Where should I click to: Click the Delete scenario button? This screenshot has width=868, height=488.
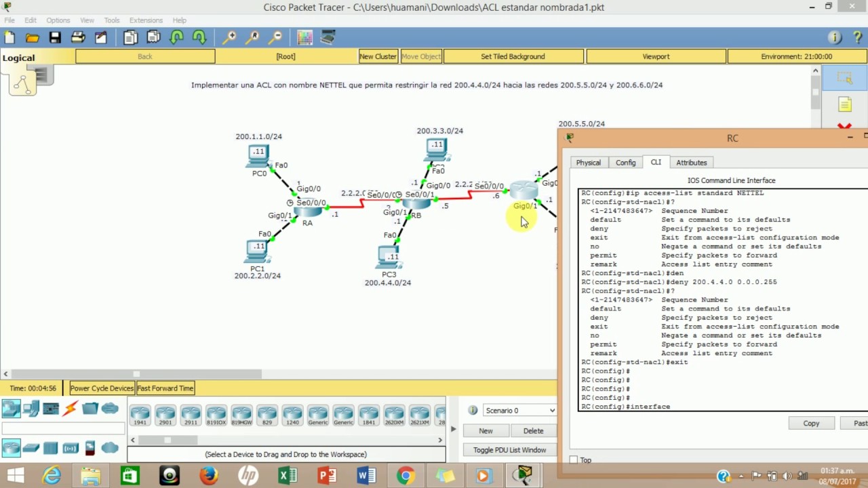[x=533, y=431]
